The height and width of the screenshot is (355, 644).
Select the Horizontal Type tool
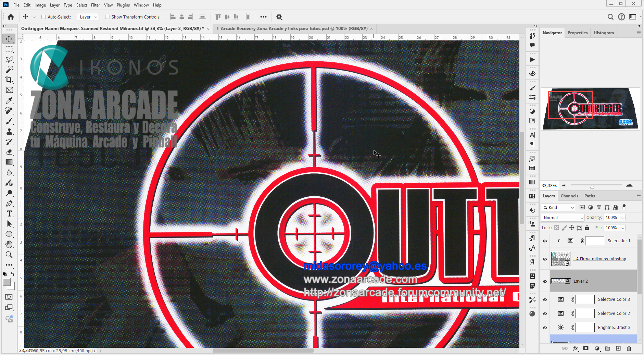click(x=9, y=214)
